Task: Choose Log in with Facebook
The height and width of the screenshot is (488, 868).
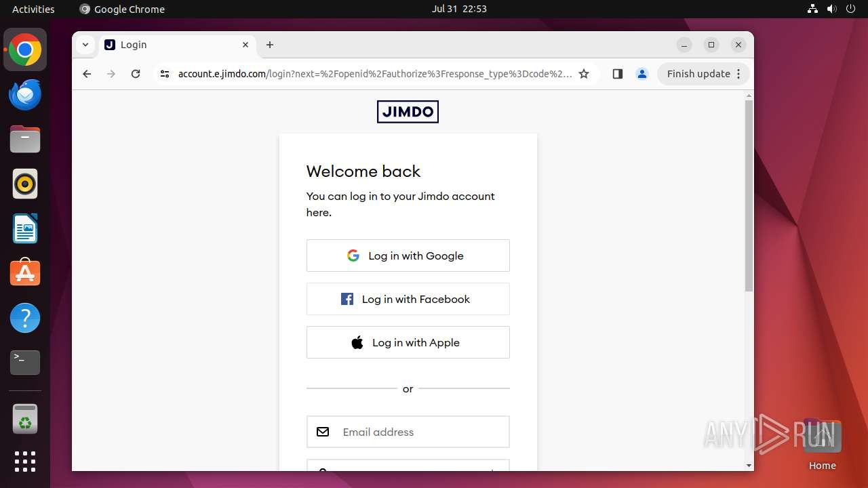Action: [408, 299]
